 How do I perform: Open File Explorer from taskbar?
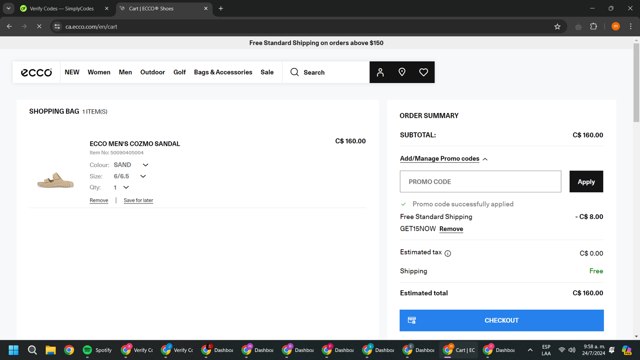[51, 350]
